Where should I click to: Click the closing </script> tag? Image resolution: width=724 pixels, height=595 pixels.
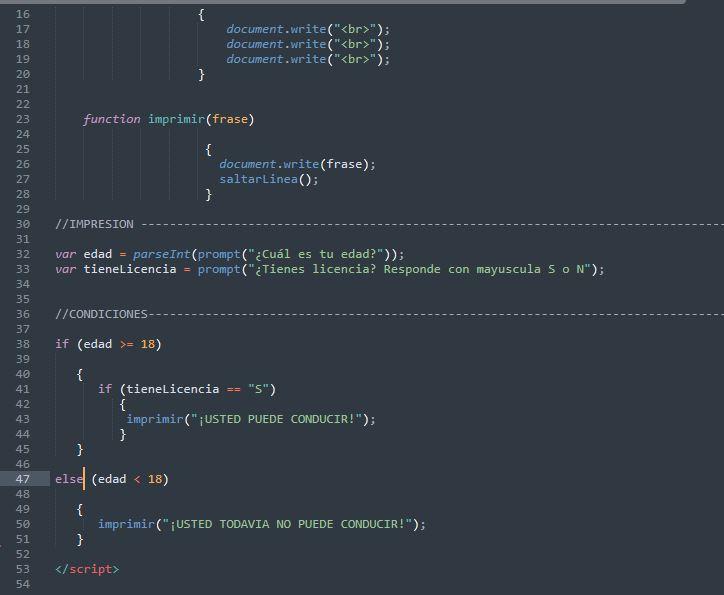pos(87,569)
